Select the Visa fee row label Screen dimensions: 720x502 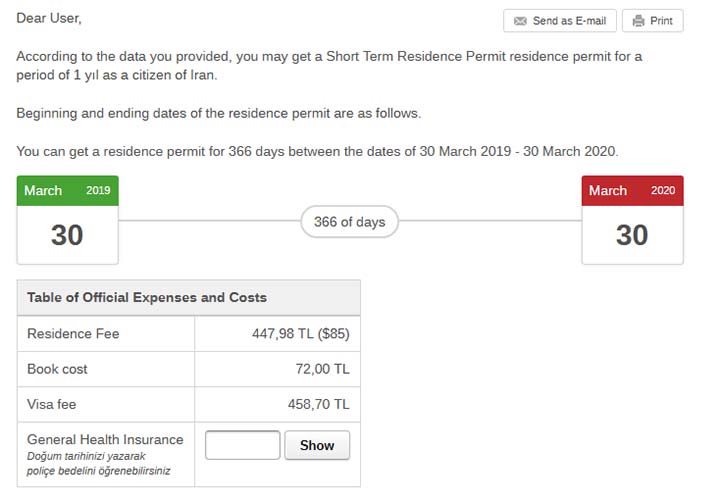click(51, 404)
